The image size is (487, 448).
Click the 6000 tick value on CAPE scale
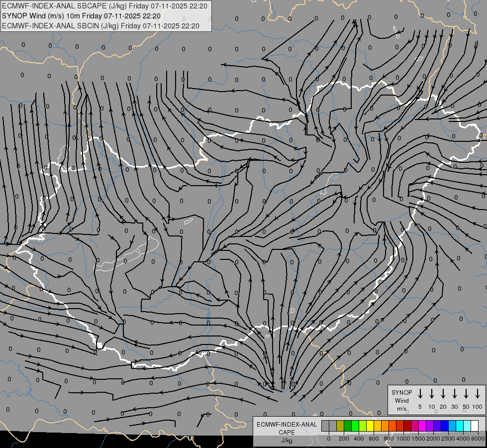[x=478, y=439]
